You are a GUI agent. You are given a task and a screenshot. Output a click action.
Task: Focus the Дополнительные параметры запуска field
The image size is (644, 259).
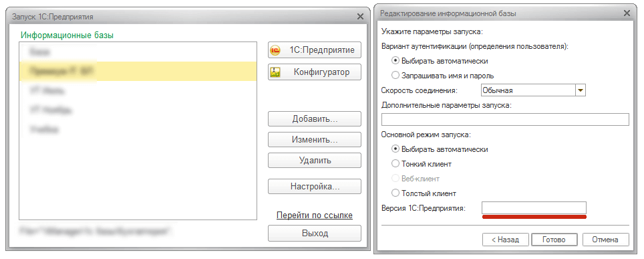pos(505,119)
